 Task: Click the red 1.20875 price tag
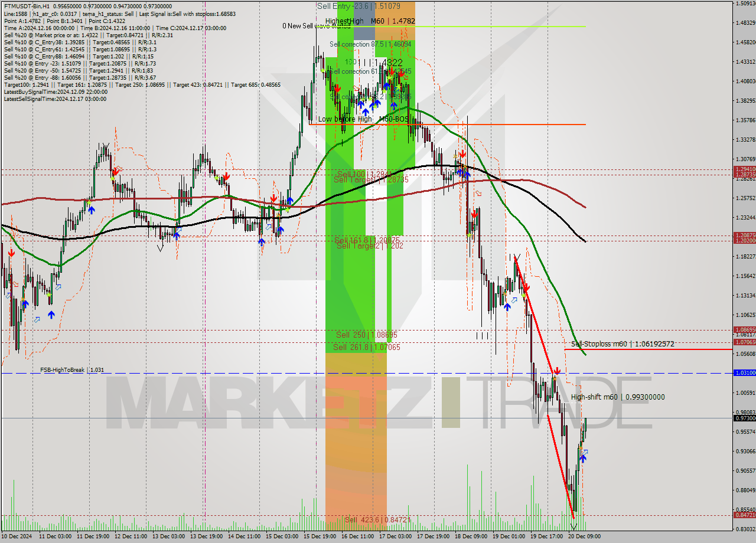[x=744, y=235]
